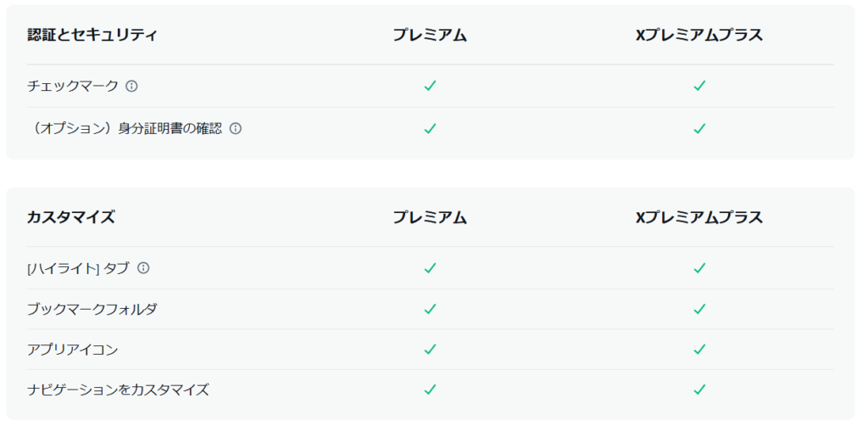Click プレミアム checkmark for ブックマークフォルダ

tap(430, 309)
